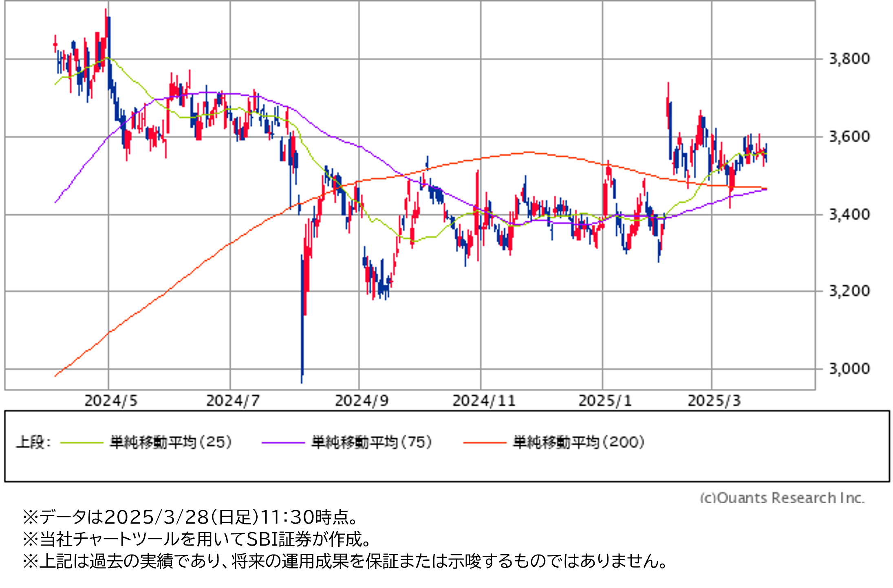The height and width of the screenshot is (588, 893).
Task: Click the 2025/3 date axis label
Action: pyautogui.click(x=714, y=401)
